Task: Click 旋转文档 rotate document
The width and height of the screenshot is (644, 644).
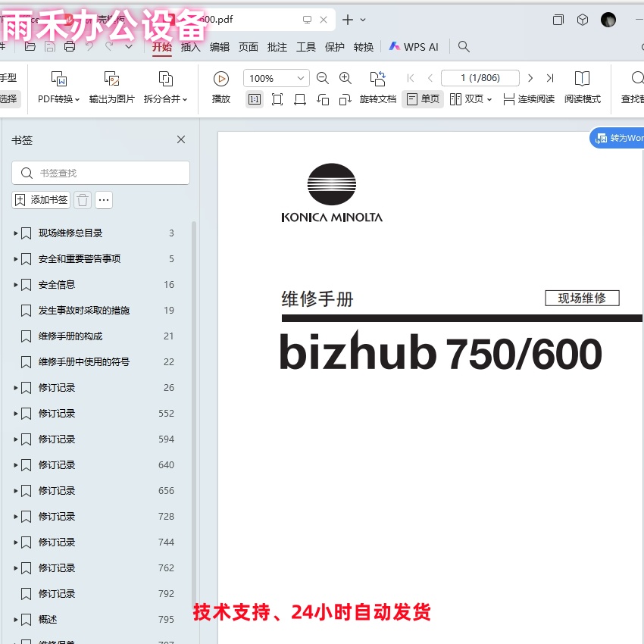Action: (378, 87)
